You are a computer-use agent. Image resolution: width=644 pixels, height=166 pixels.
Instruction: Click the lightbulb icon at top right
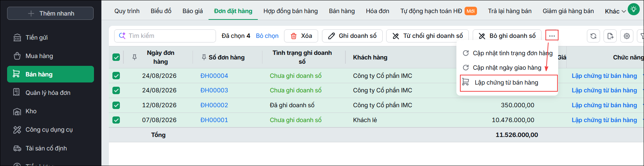[x=633, y=9]
